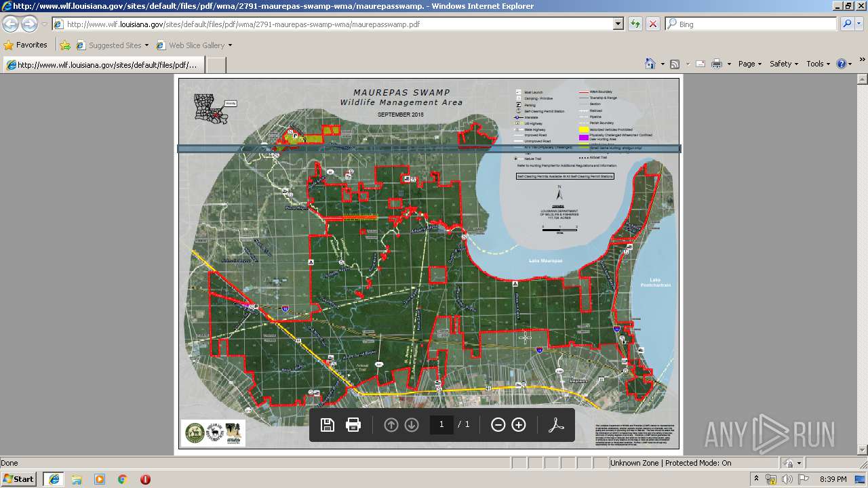
Task: Launch Windows Media Player from taskbar
Action: click(100, 479)
